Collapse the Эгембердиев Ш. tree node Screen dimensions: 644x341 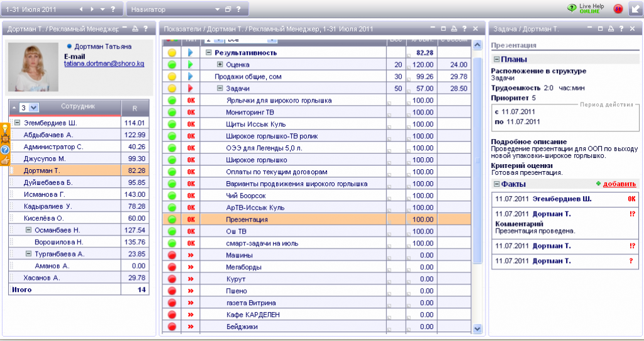tap(17, 123)
